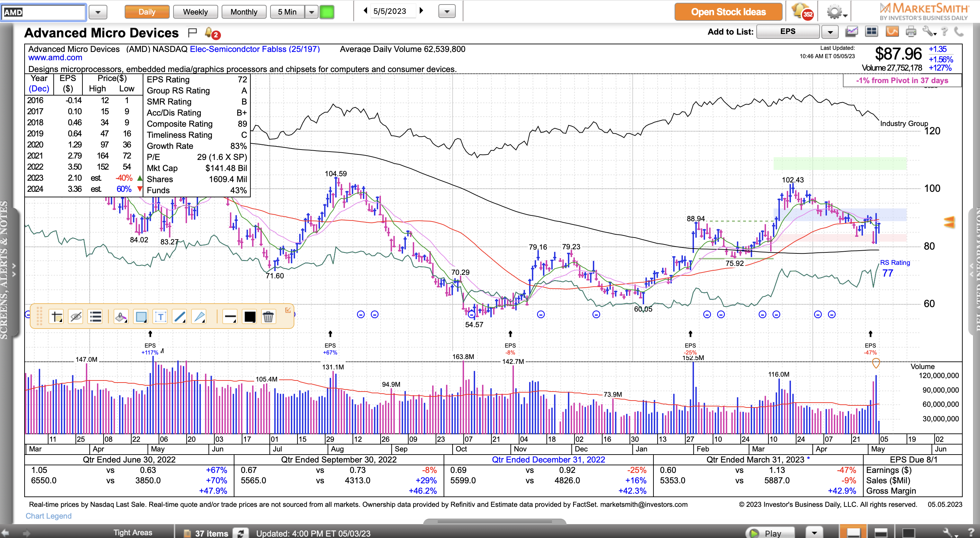Select the Daily timeframe tab
Image resolution: width=980 pixels, height=538 pixels.
click(147, 12)
